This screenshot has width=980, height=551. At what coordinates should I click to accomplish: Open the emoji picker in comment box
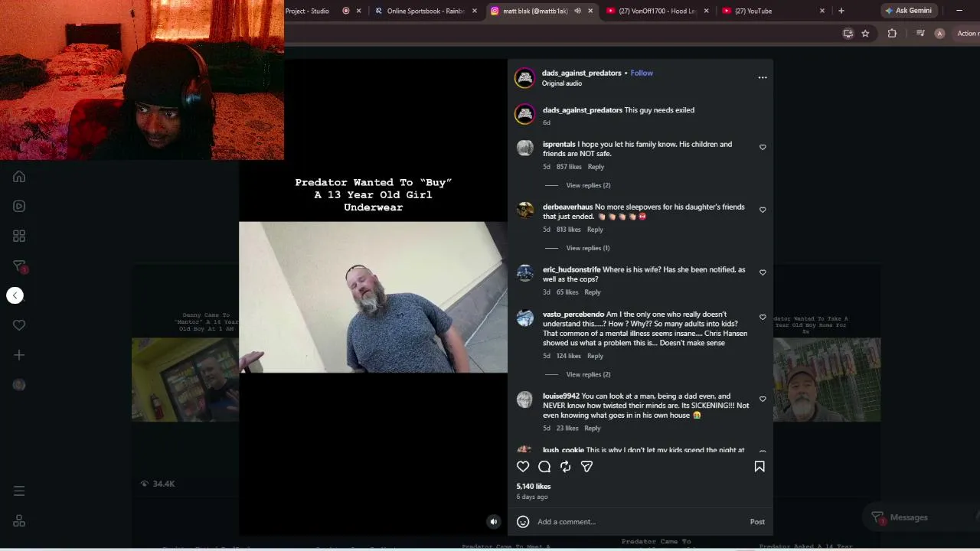pos(523,522)
